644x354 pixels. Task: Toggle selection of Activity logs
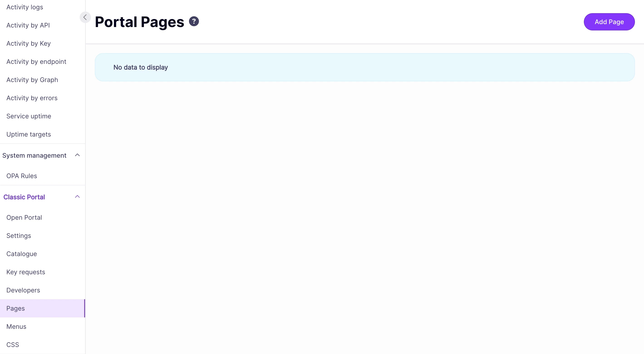(x=25, y=7)
